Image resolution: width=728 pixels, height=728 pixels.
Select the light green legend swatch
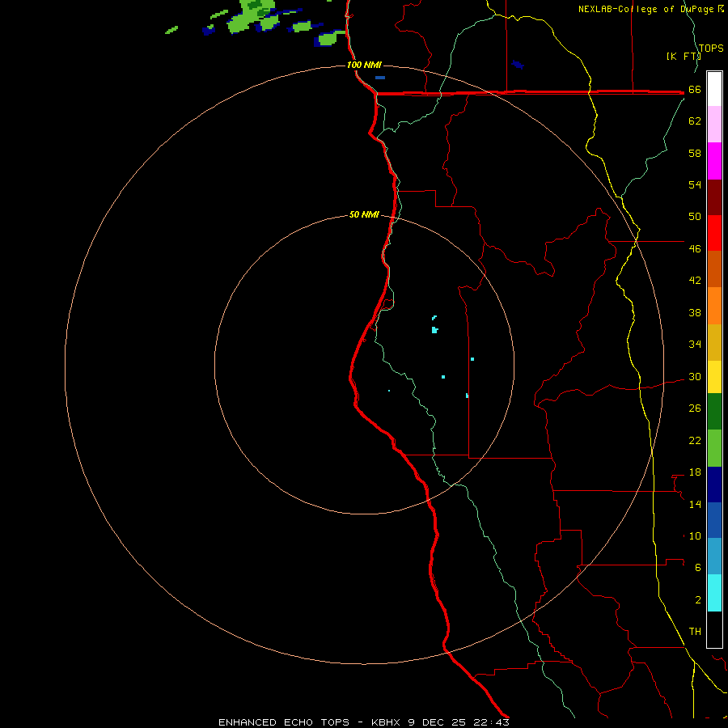714,448
